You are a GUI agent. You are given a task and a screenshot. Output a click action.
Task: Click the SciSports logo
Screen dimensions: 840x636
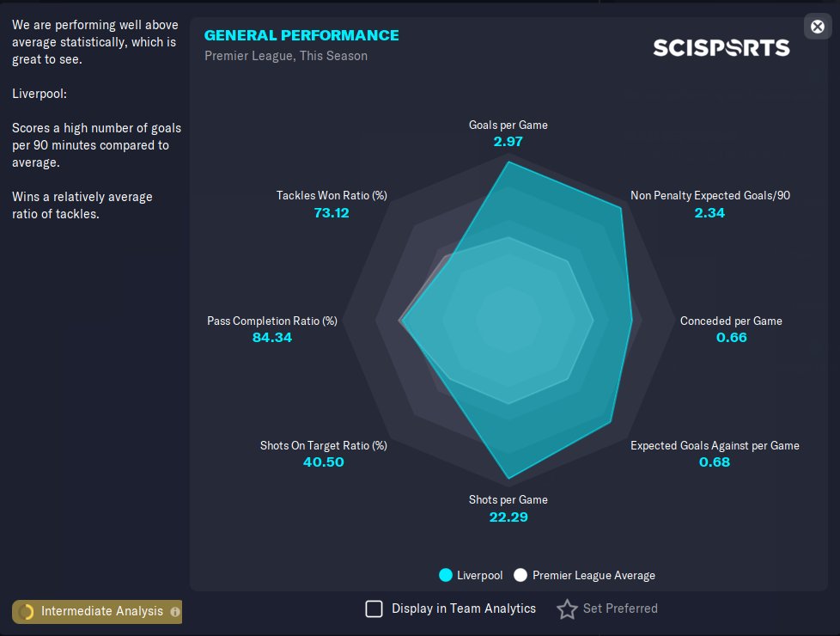pyautogui.click(x=721, y=47)
